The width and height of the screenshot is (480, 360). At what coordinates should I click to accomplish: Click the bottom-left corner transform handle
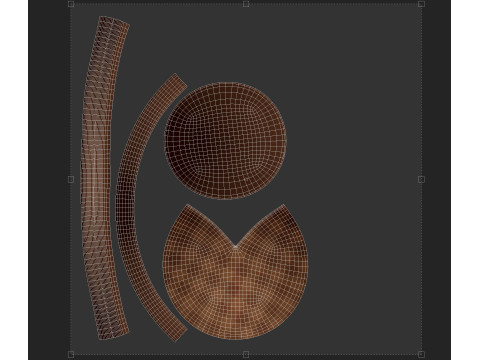pyautogui.click(x=71, y=354)
